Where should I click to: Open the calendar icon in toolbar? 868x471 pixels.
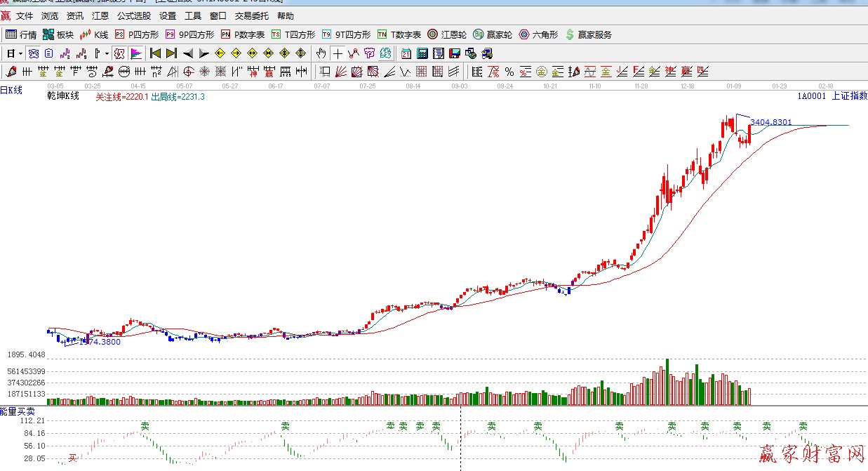point(406,53)
